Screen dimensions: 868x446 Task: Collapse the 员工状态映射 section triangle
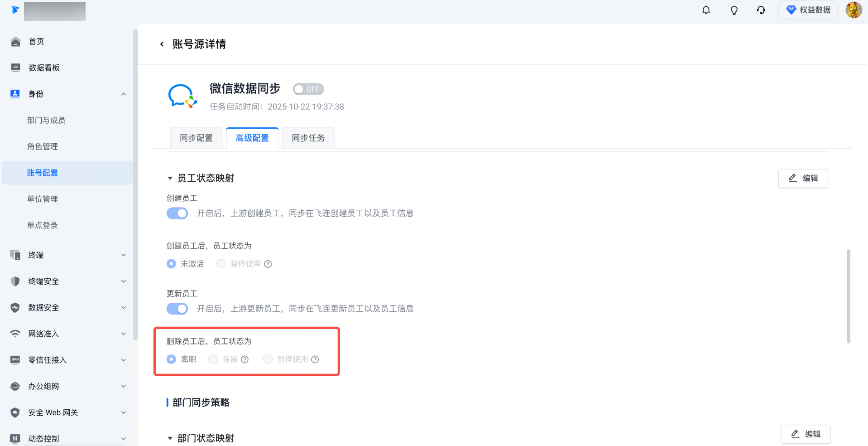[170, 179]
